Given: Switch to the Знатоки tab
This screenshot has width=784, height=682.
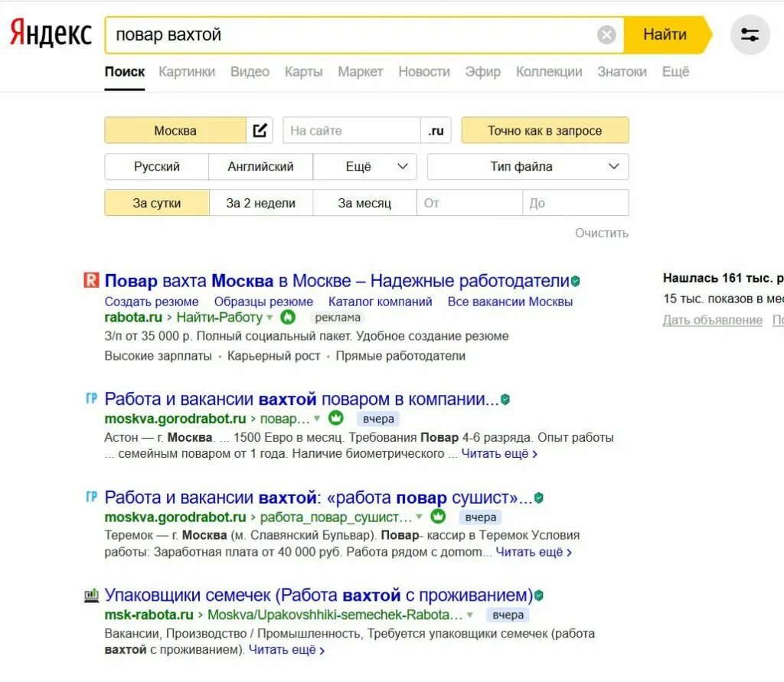Looking at the screenshot, I should [622, 71].
